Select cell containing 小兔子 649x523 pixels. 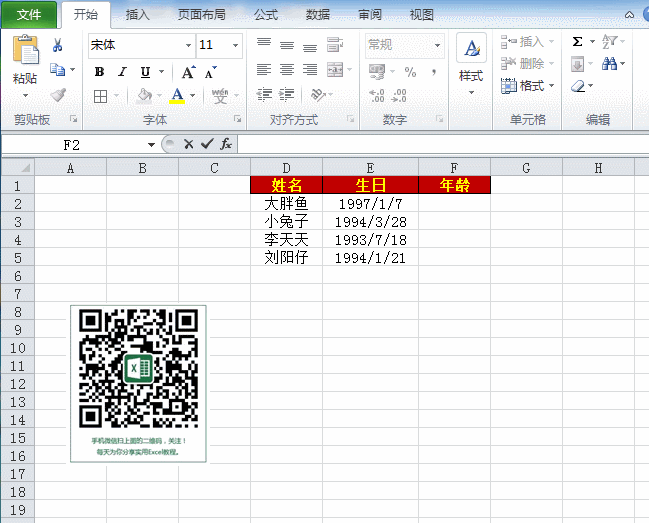pyautogui.click(x=286, y=221)
